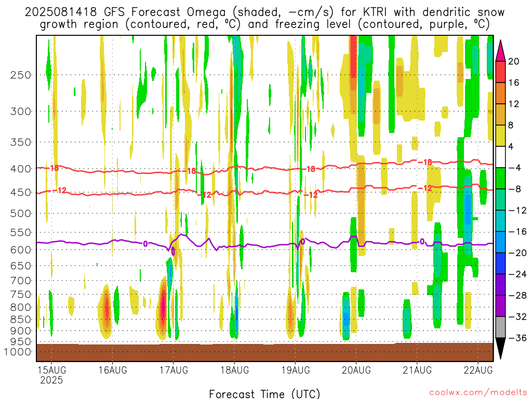Viewport: 532px width, 399px height.
Task: Click the 550 pressure level label
Action: coord(21,232)
